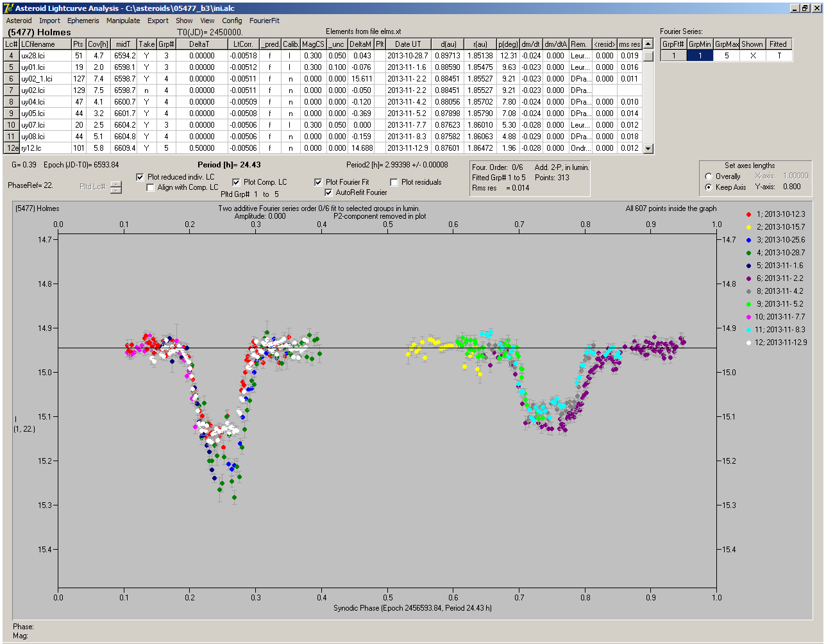Click purple legend dot for 2013-11-2.2
Screen dimensions: 826x644
749,278
